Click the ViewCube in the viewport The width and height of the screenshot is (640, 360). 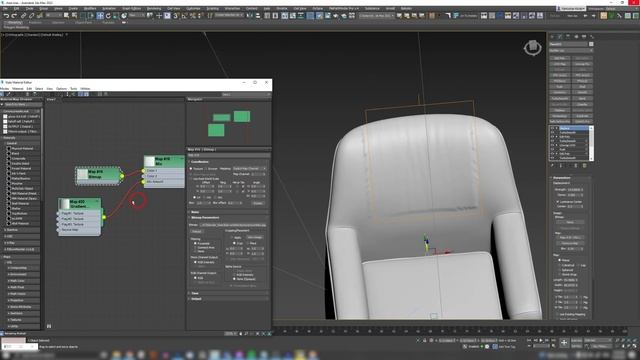point(533,48)
